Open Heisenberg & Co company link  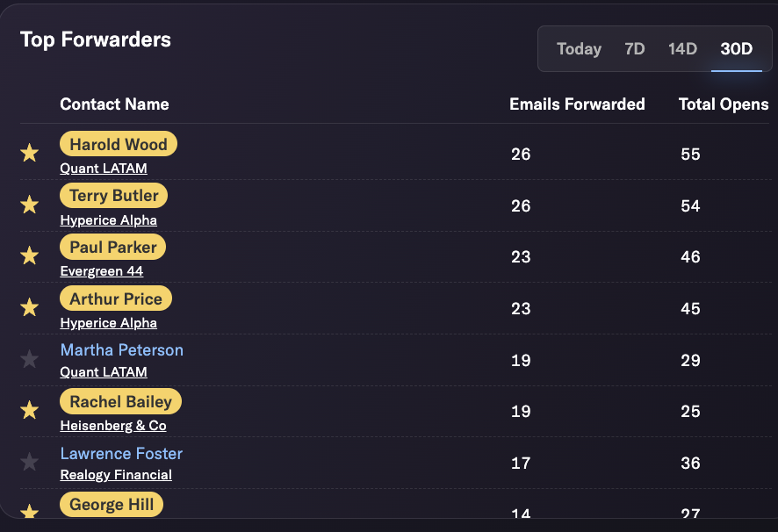coord(113,425)
